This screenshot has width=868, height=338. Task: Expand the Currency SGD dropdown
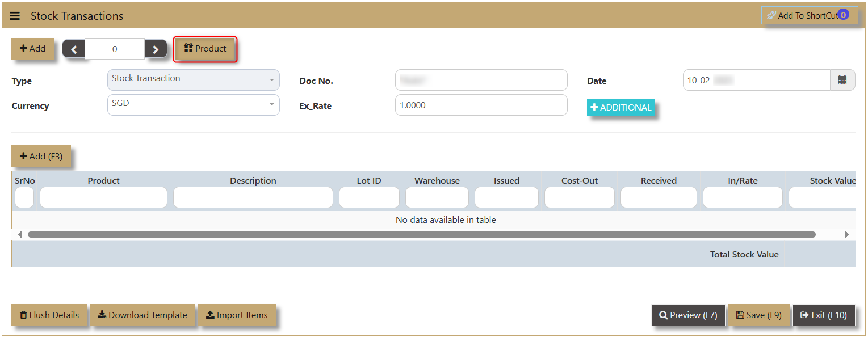[193, 105]
